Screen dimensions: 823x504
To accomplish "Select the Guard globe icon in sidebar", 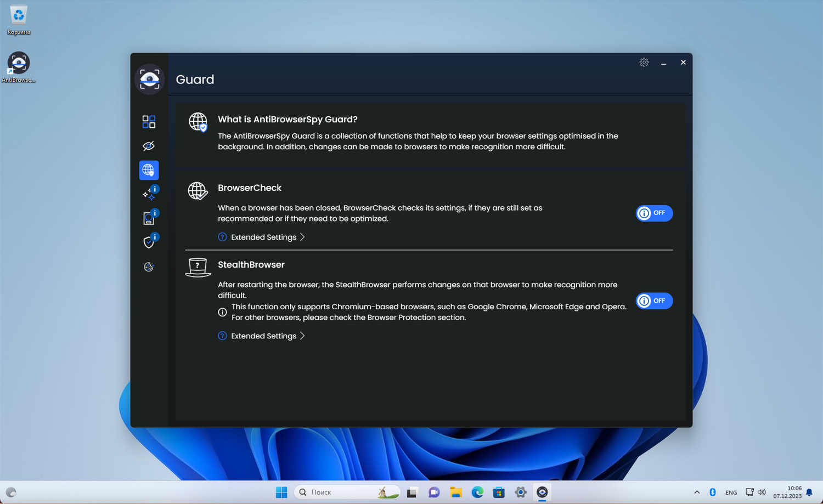I will click(149, 170).
